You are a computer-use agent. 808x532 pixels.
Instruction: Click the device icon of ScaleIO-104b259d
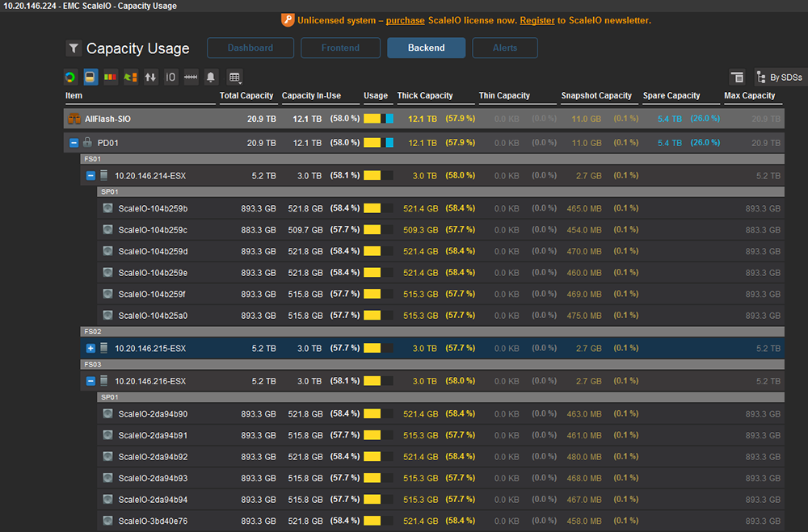(107, 251)
